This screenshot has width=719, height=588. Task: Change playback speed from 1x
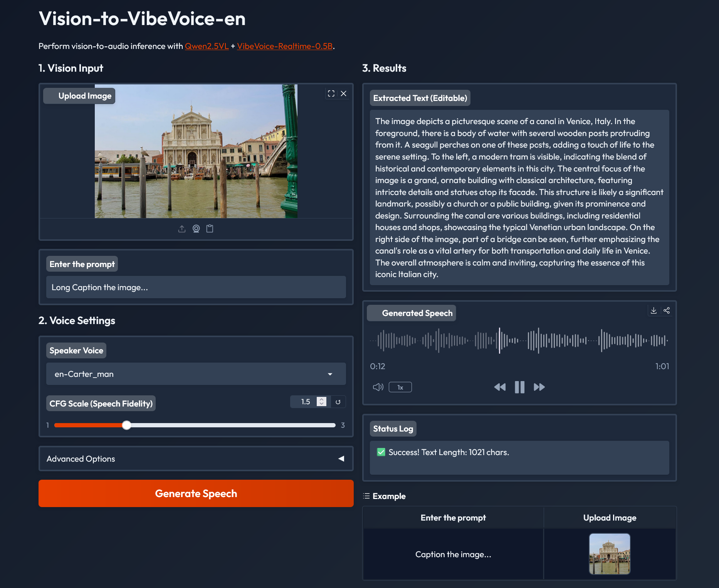(x=400, y=387)
